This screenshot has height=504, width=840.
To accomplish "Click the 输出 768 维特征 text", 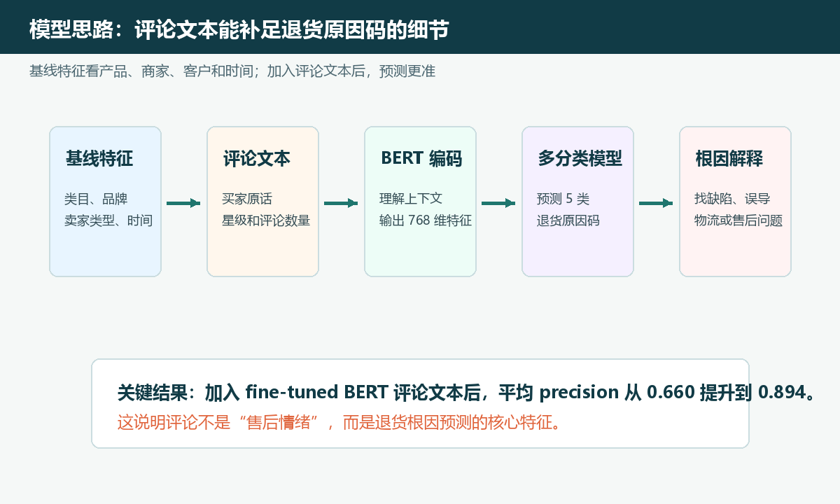I will (x=426, y=220).
